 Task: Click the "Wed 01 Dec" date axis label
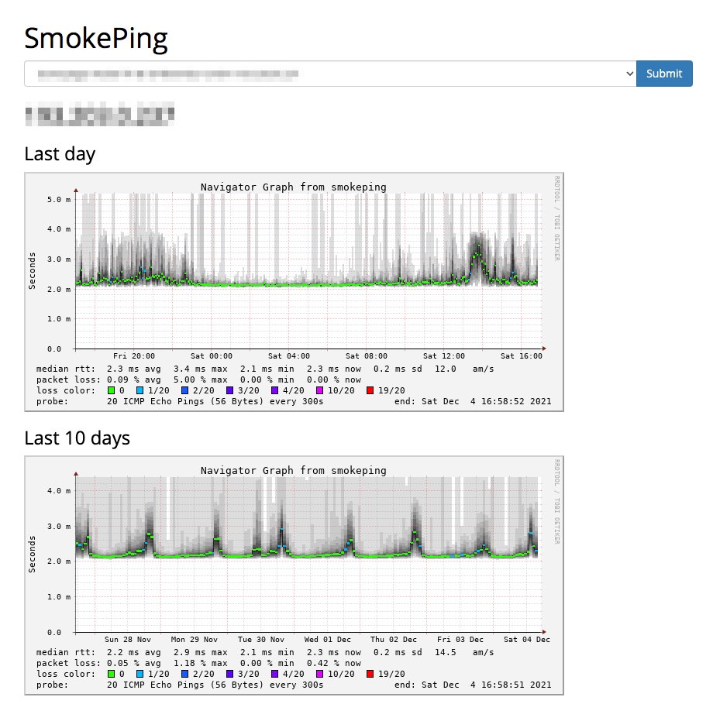coord(328,639)
